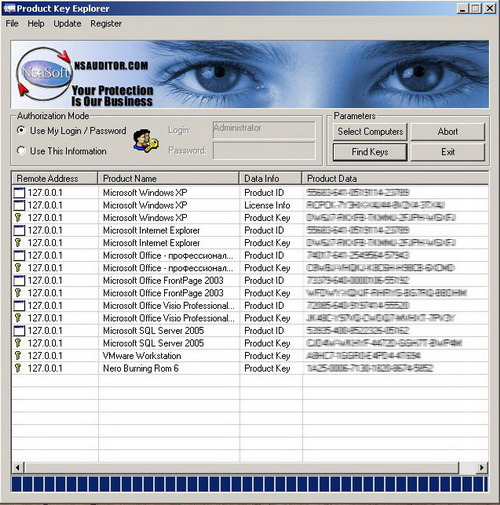Click the Login text field
Viewport: 500px width, 505px height.
pos(264,130)
